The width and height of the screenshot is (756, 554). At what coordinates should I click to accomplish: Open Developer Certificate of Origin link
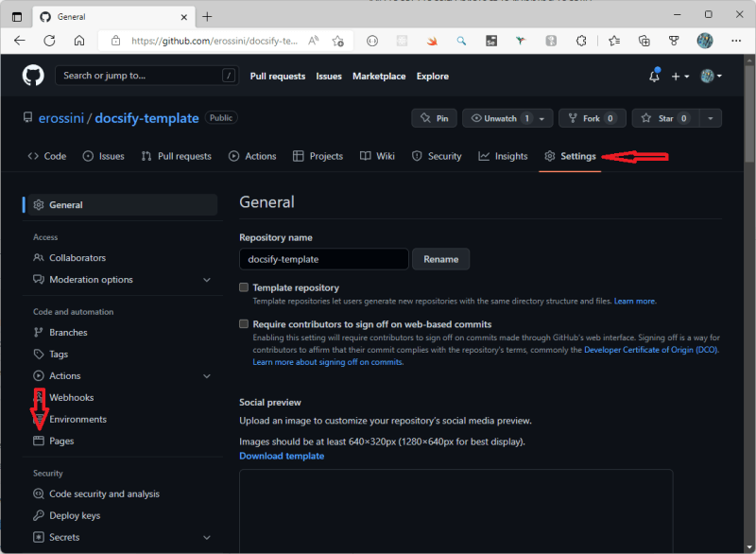point(651,350)
